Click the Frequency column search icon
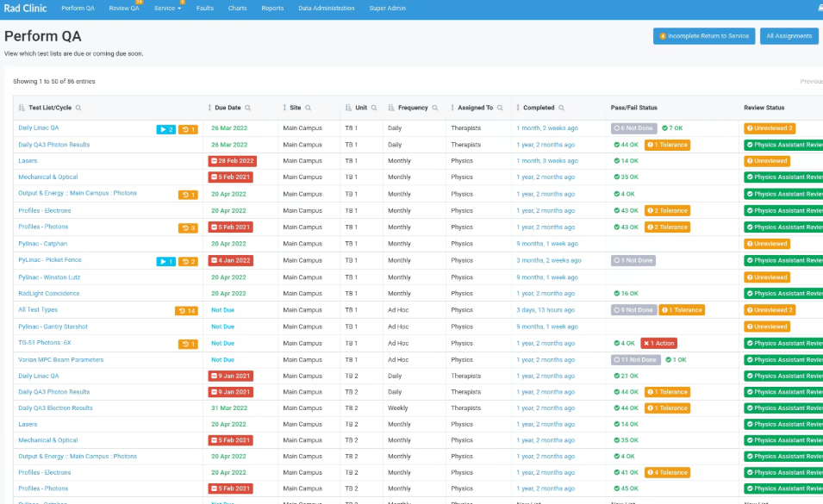The image size is (823, 504). tap(435, 108)
